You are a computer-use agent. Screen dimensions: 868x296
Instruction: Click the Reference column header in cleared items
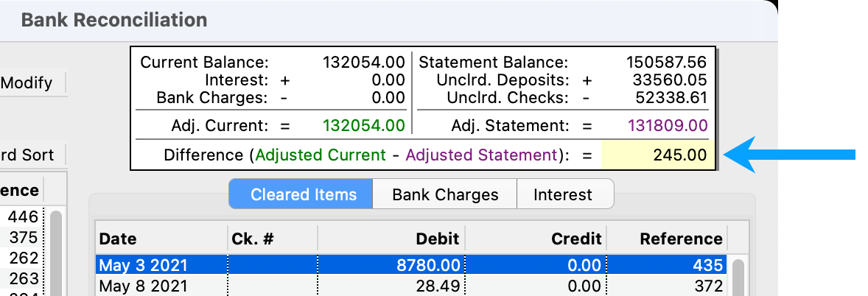(x=668, y=239)
